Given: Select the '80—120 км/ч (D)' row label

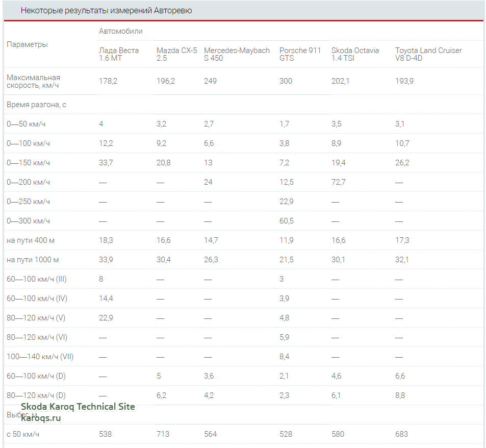Looking at the screenshot, I should coord(36,395).
